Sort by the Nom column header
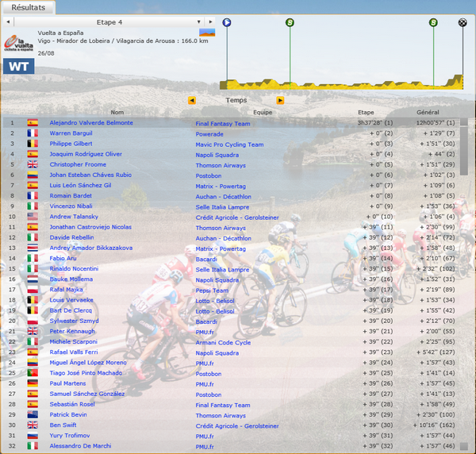Image resolution: width=476 pixels, height=454 pixels. click(x=117, y=113)
